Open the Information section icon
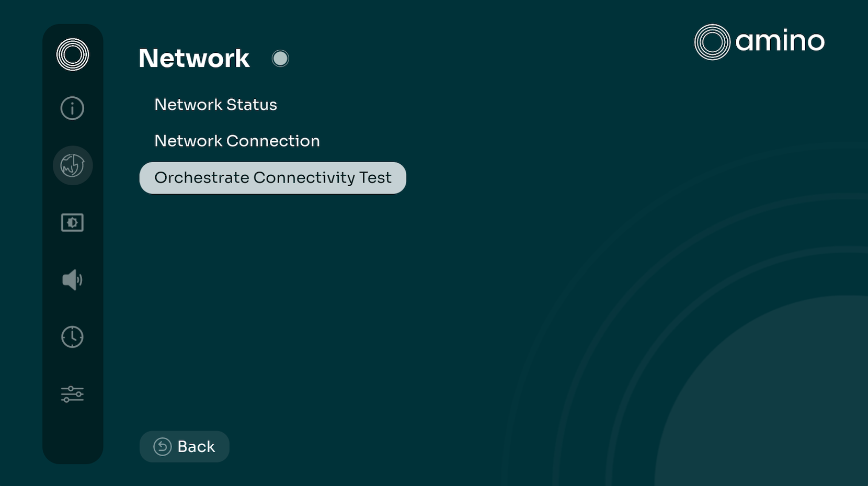The height and width of the screenshot is (486, 868). [x=72, y=108]
